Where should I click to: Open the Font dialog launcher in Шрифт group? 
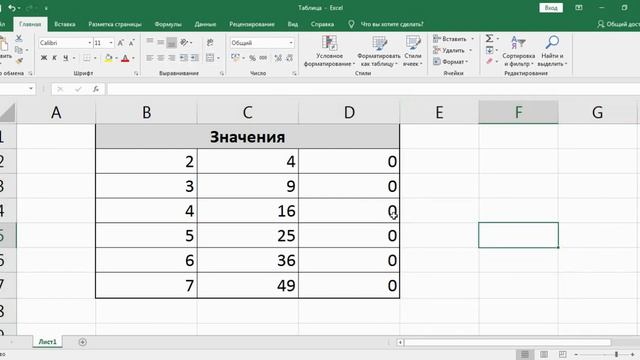(136, 73)
